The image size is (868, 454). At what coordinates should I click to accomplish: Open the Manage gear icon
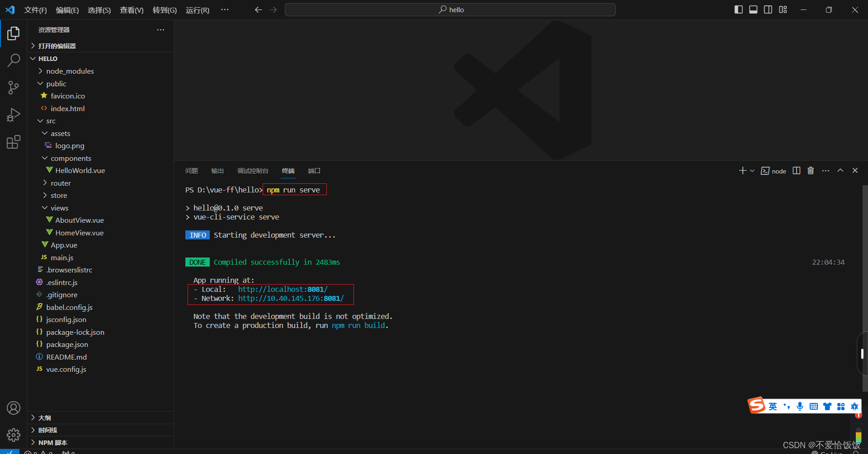coord(14,435)
